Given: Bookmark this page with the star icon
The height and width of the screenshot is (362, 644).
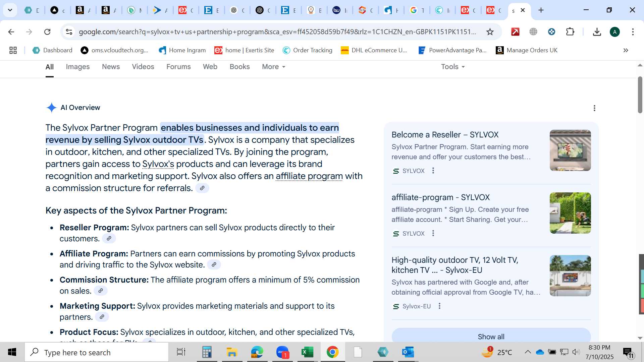Looking at the screenshot, I should (x=490, y=32).
